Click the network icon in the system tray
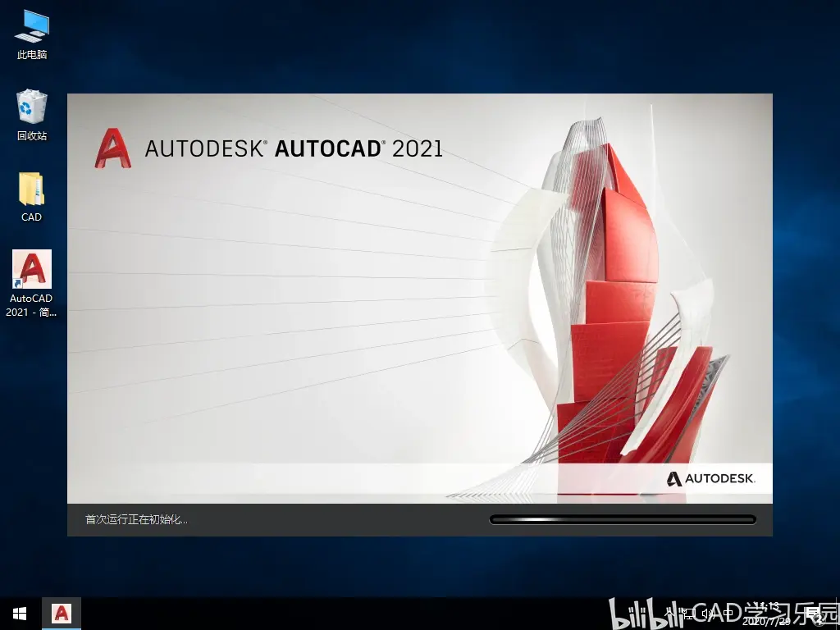This screenshot has width=840, height=630. tap(688, 613)
